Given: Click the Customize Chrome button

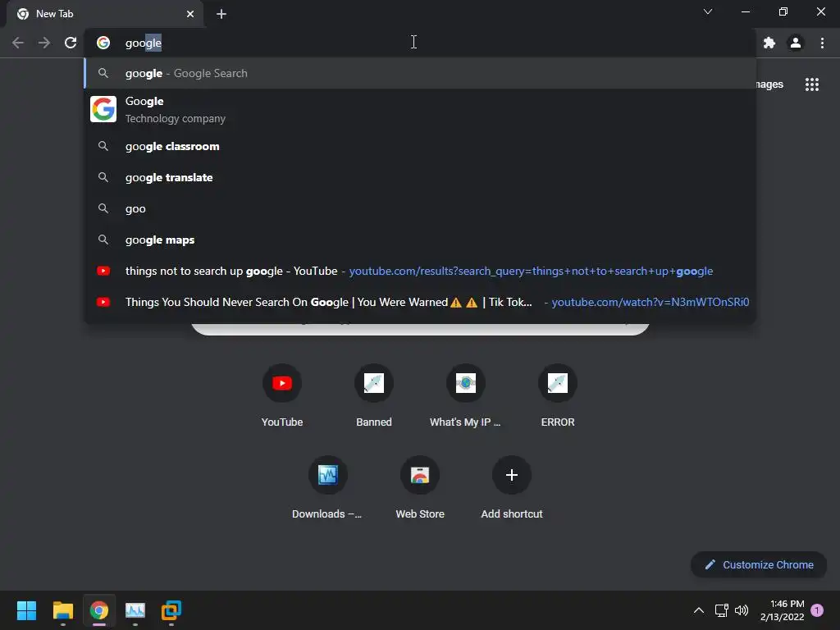Looking at the screenshot, I should (x=759, y=564).
